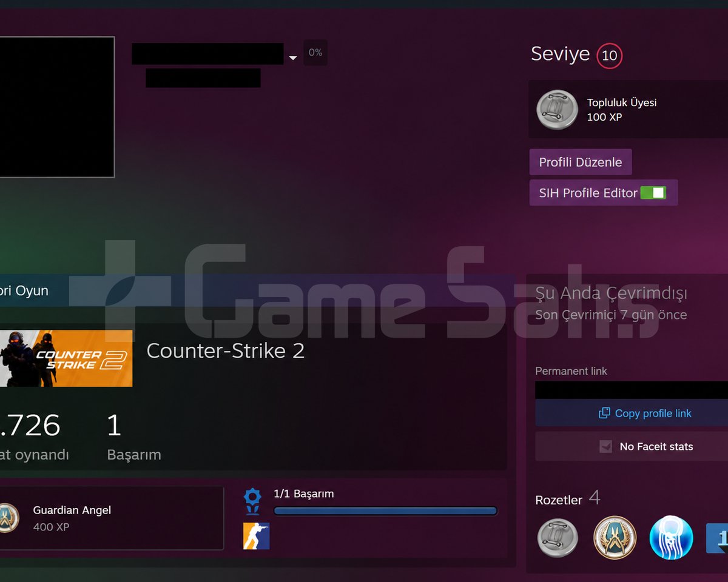Screen dimensions: 728x582
Task: Click the Counter-Strike achievement thumbnail icon
Action: 256,536
